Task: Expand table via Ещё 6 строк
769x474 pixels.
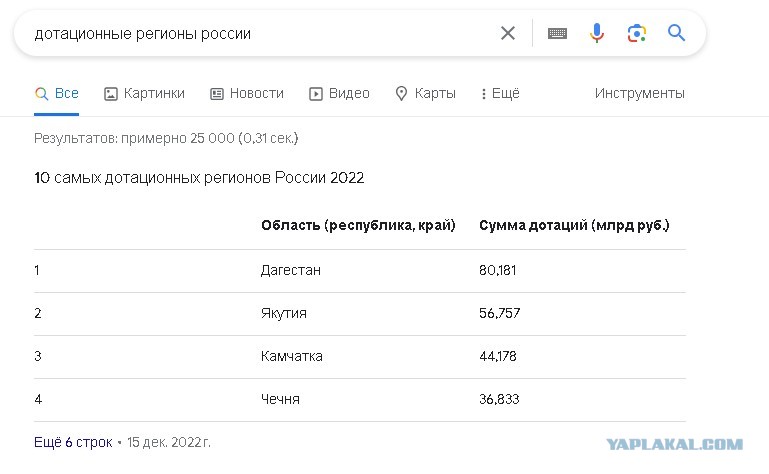Action: click(x=73, y=442)
